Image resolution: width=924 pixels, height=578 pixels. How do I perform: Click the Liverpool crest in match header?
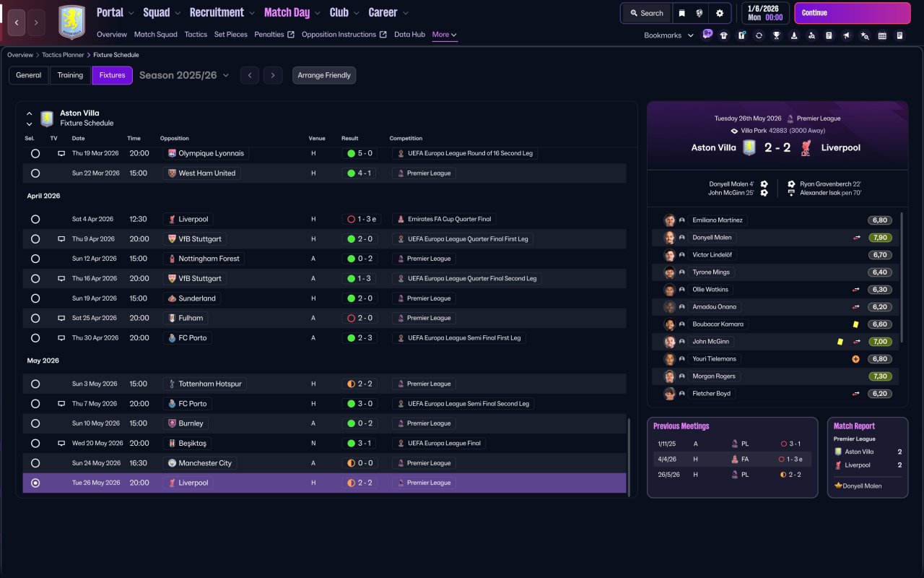click(x=806, y=147)
